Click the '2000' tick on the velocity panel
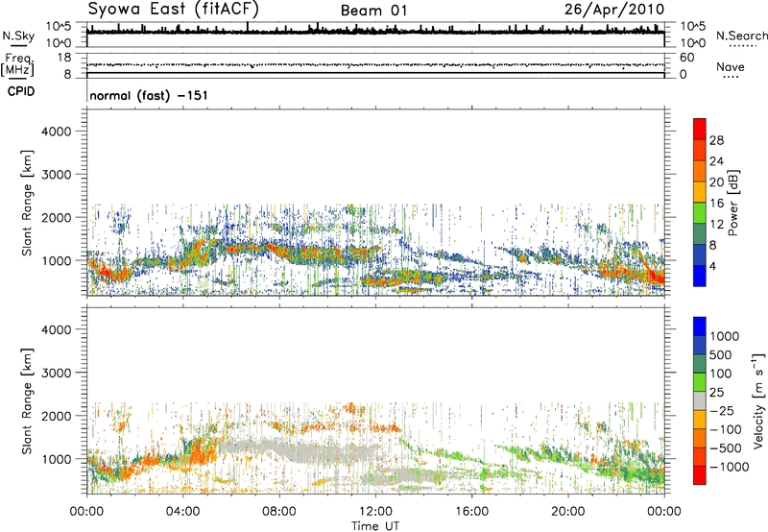 point(57,416)
